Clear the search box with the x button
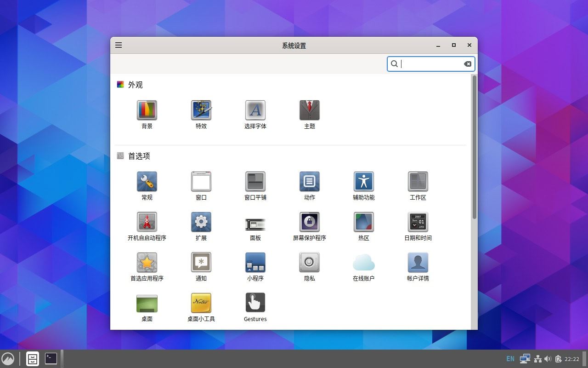 point(468,64)
